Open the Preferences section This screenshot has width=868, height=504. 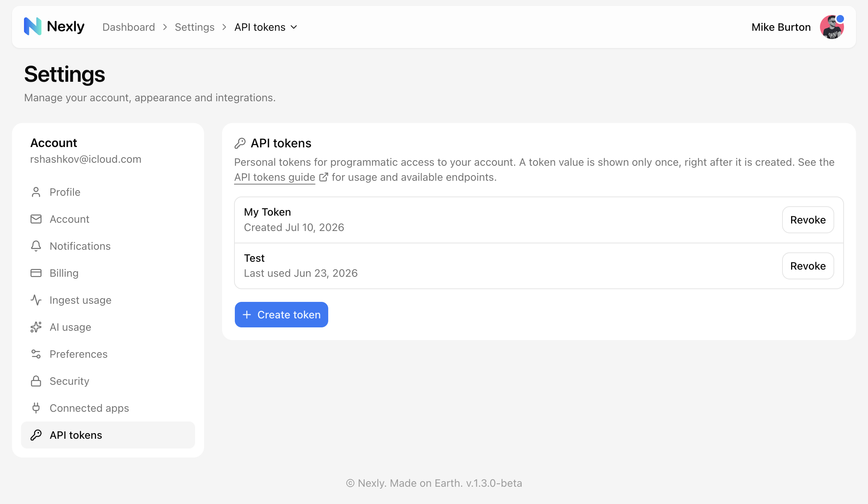(108, 354)
